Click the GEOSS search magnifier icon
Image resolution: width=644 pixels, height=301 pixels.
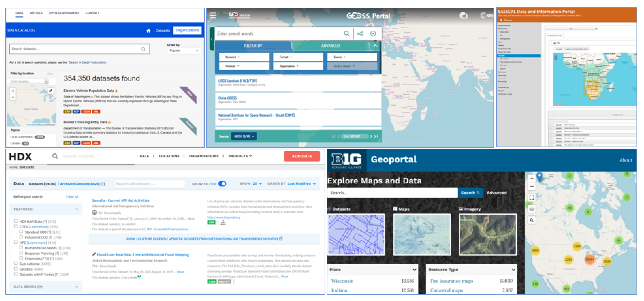tap(346, 33)
